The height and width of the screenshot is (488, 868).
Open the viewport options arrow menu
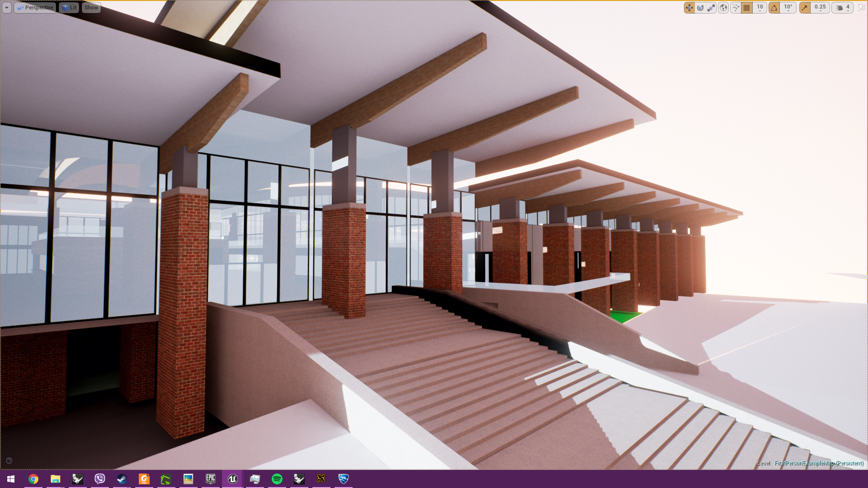tap(7, 8)
